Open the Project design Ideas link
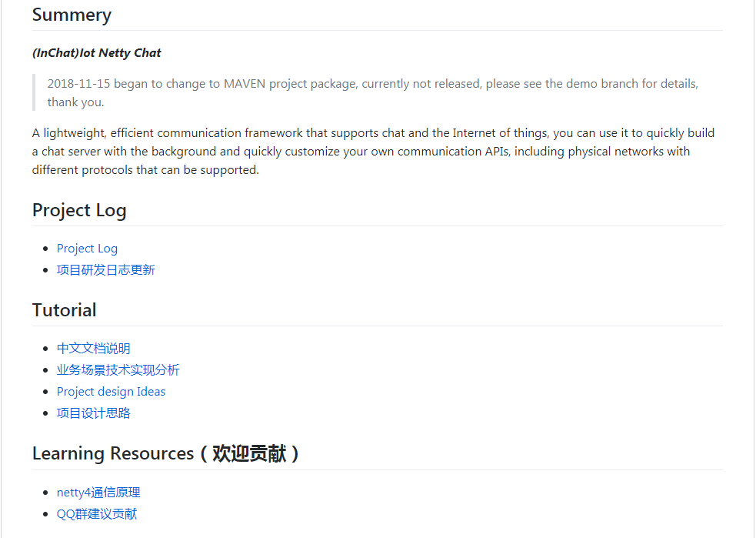756x538 pixels. coord(111,392)
